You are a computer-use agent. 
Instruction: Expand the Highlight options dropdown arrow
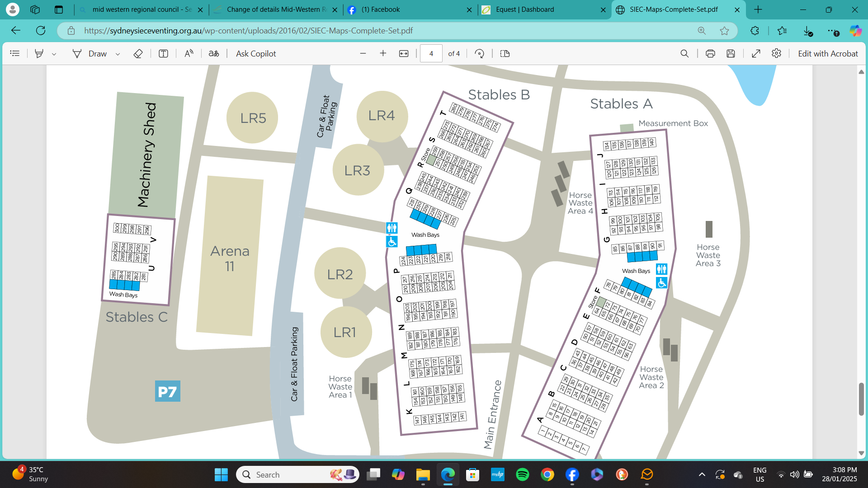(54, 54)
